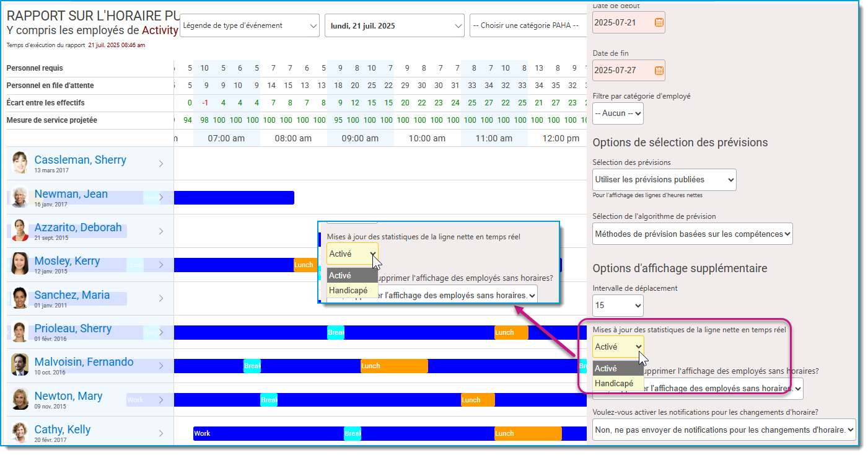Screen dimensions: 868x455
Task: Open Mosley, Kerry employee link
Action: coord(67,261)
